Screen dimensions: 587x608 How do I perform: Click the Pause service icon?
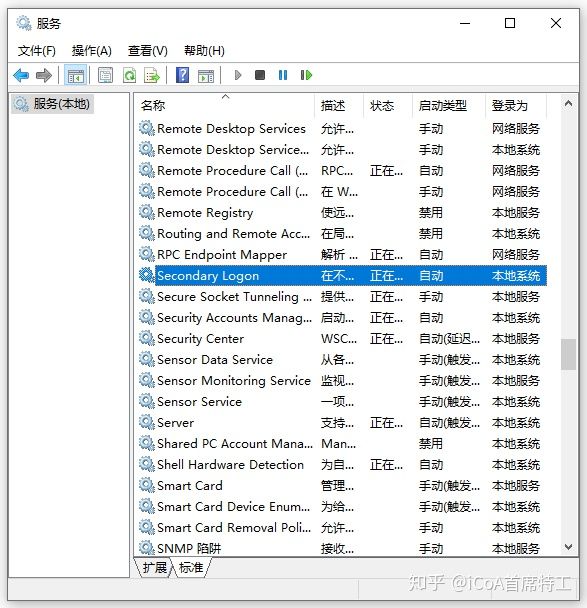(x=283, y=75)
